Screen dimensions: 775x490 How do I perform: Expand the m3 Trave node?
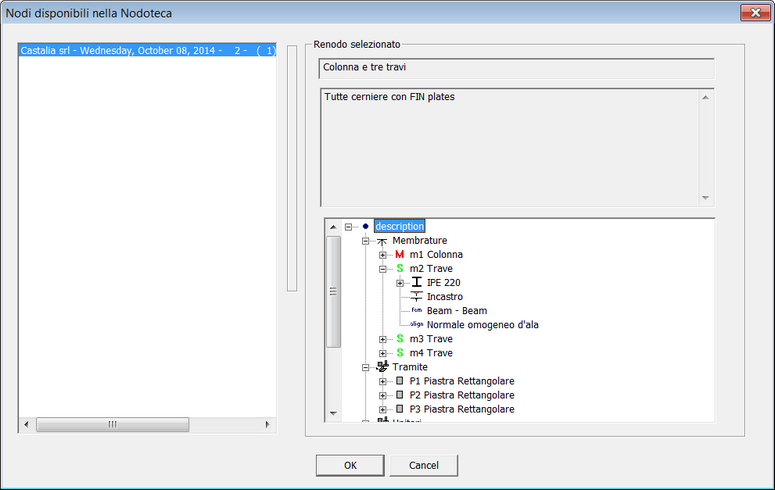click(383, 339)
